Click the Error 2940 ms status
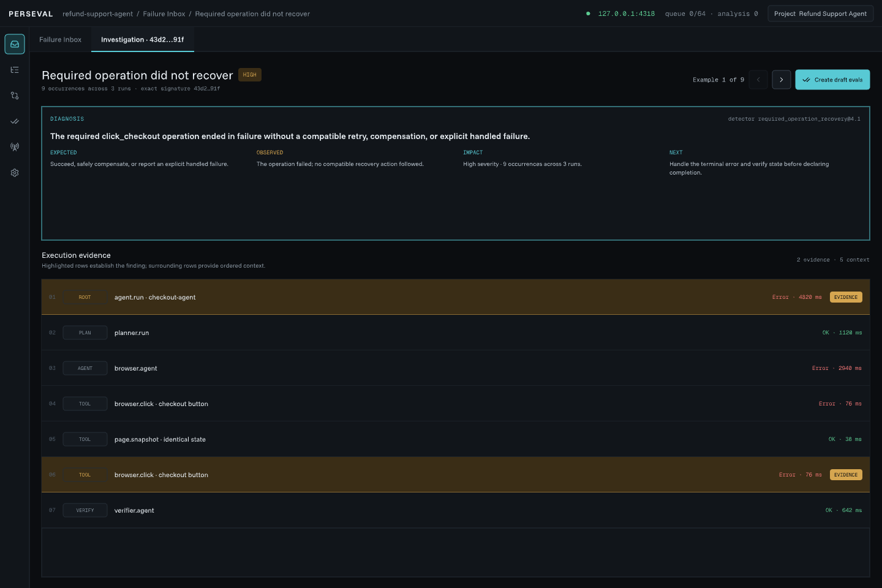Viewport: 882px width, 588px height. click(x=837, y=368)
